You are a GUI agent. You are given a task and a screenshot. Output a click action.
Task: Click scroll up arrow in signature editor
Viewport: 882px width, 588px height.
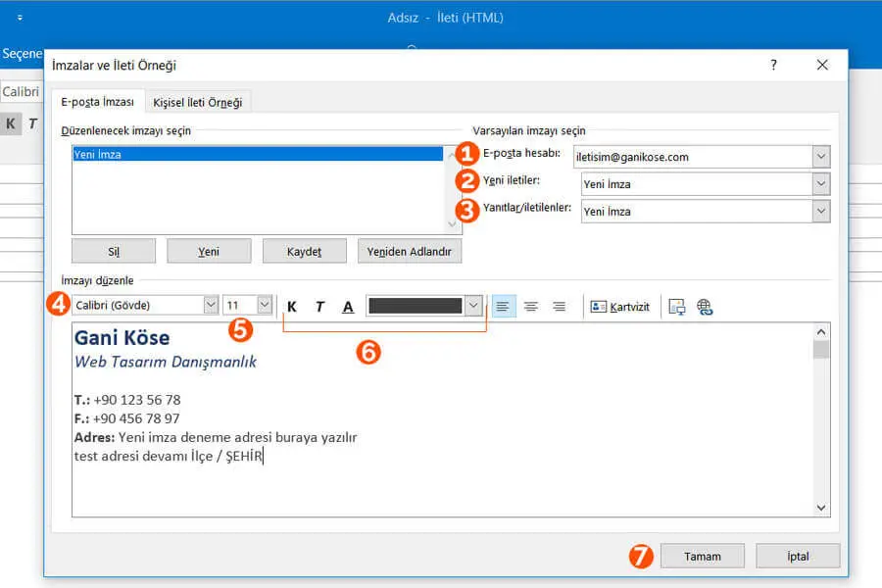click(821, 332)
